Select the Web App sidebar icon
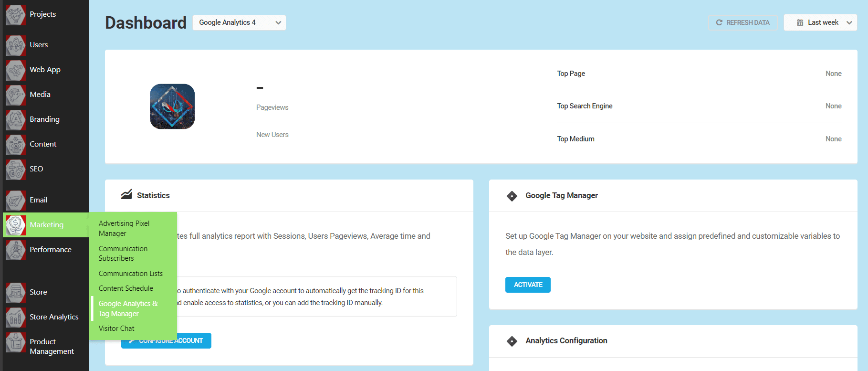868x371 pixels. point(16,70)
